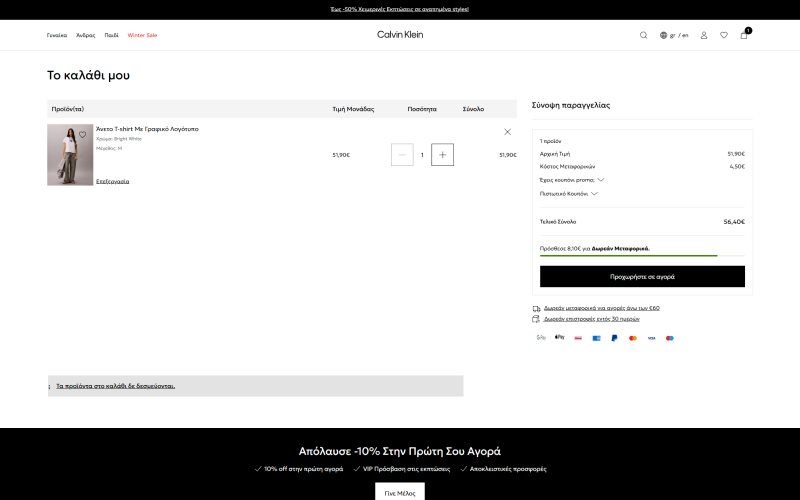This screenshot has height=500, width=800.
Task: Open the Γυναίκα menu
Action: coord(57,35)
